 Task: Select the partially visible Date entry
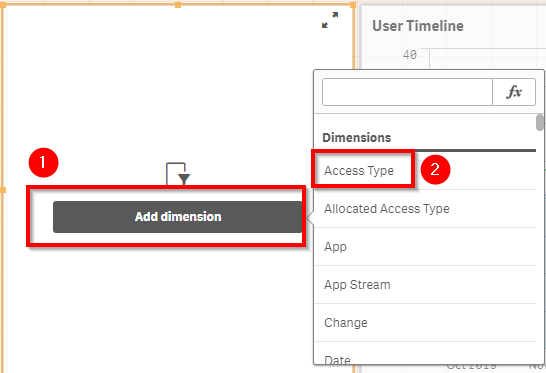337,359
